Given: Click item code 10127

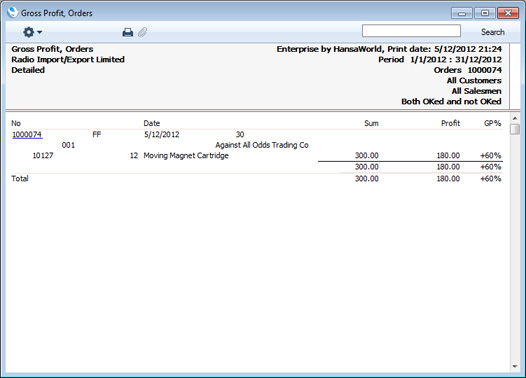Looking at the screenshot, I should [43, 156].
